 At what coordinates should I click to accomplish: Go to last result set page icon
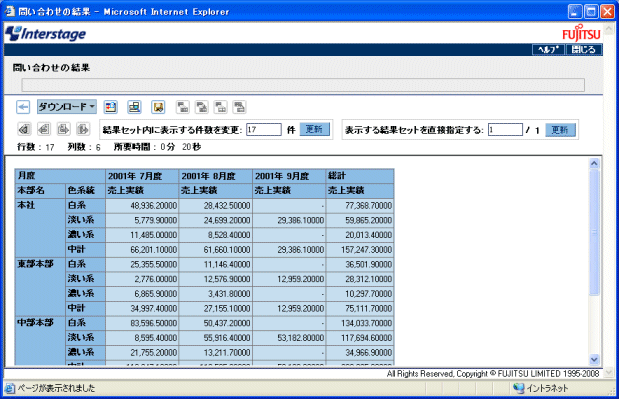click(83, 129)
